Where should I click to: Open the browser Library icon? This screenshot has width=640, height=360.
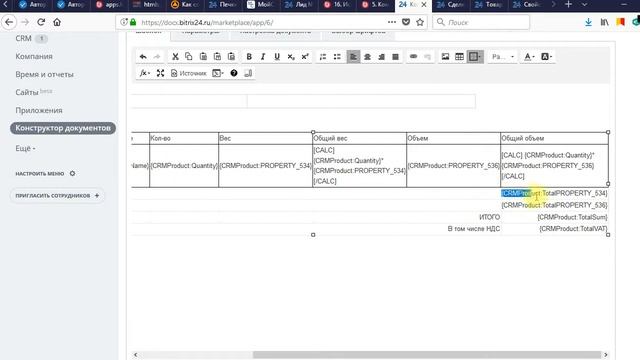pyautogui.click(x=604, y=22)
